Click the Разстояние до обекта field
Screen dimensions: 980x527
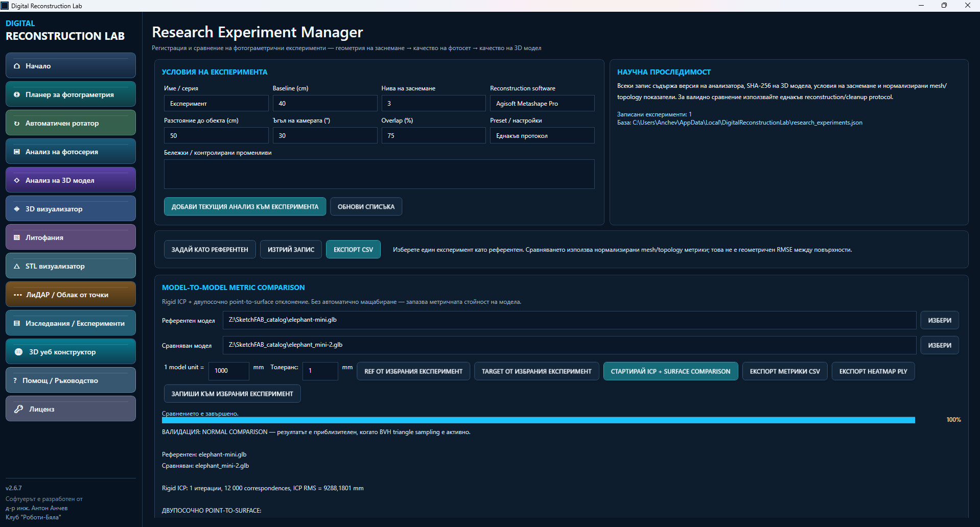(216, 135)
